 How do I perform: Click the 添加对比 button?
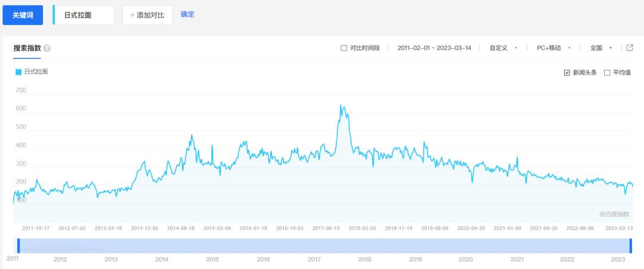pyautogui.click(x=147, y=15)
